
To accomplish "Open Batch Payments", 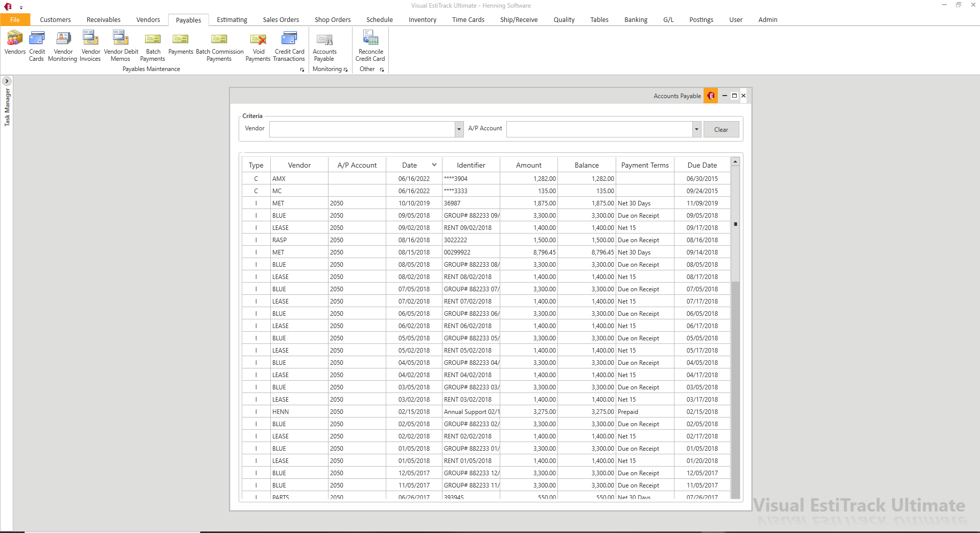I will [152, 45].
